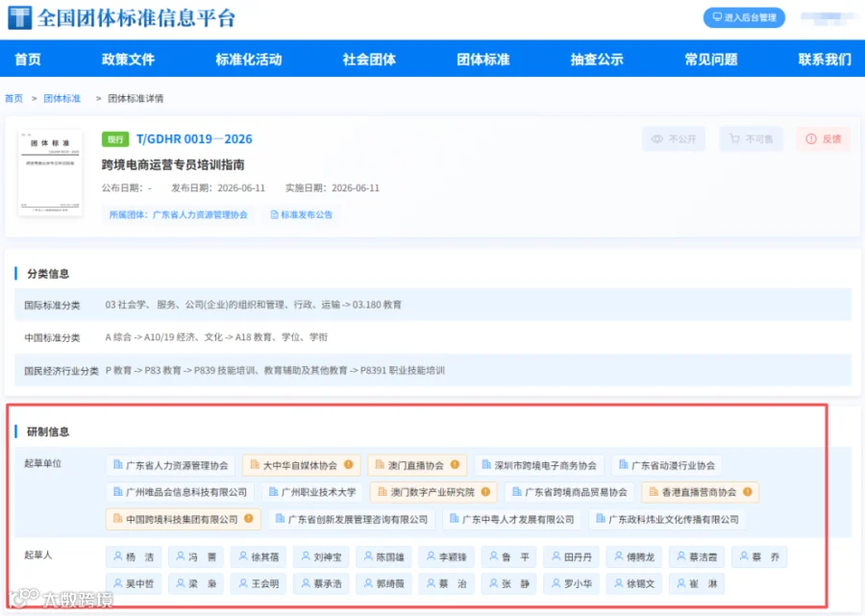Click person icon beside 刘神宝
The width and height of the screenshot is (865, 616).
pos(306,556)
